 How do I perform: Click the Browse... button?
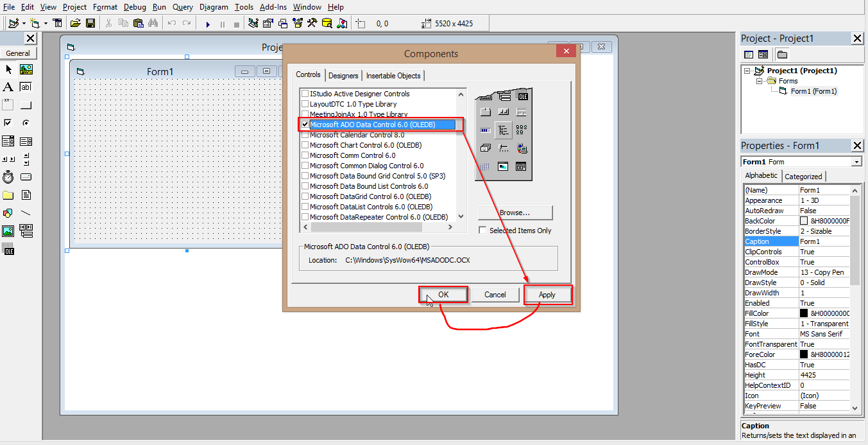click(515, 213)
